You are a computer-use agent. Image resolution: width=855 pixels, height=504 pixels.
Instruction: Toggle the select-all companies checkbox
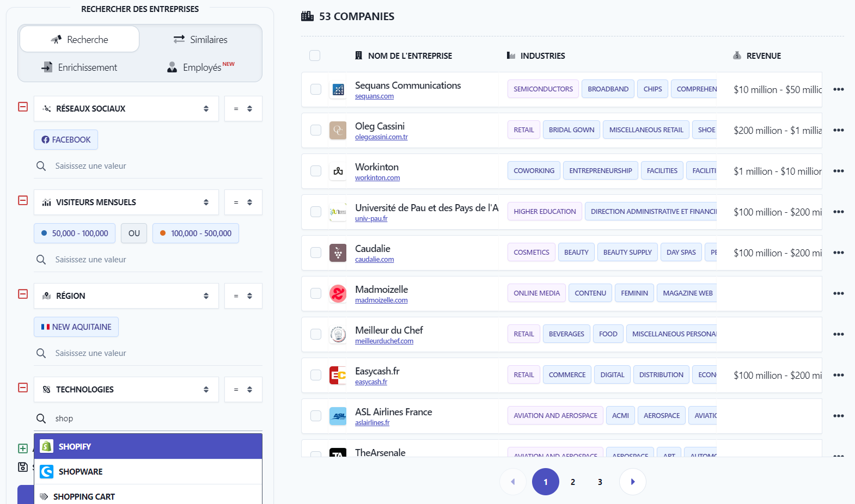315,56
